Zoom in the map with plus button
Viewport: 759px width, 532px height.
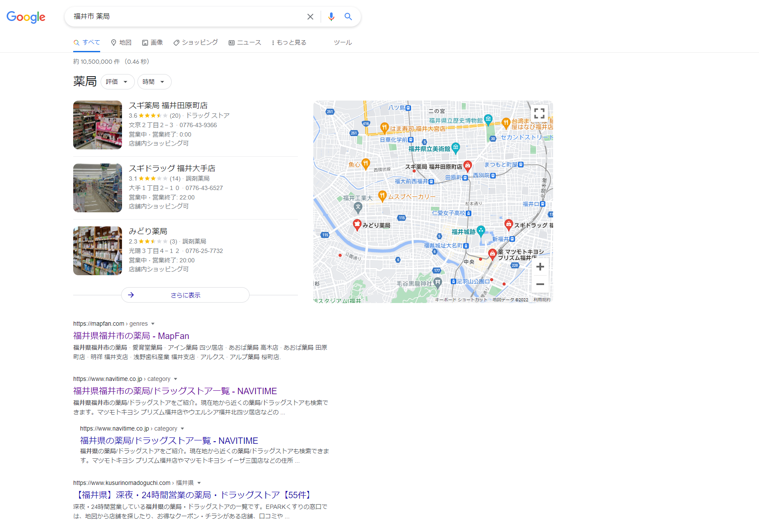point(540,267)
